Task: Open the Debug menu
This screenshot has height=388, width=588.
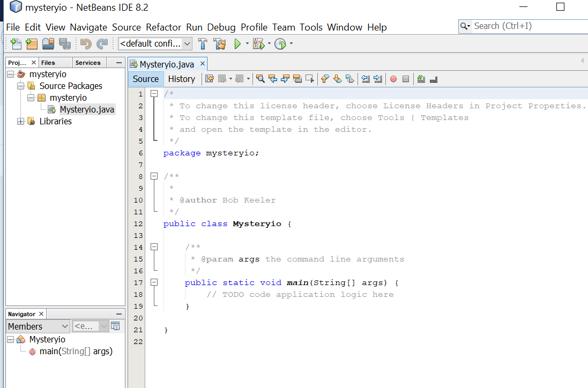Action: pyautogui.click(x=221, y=27)
